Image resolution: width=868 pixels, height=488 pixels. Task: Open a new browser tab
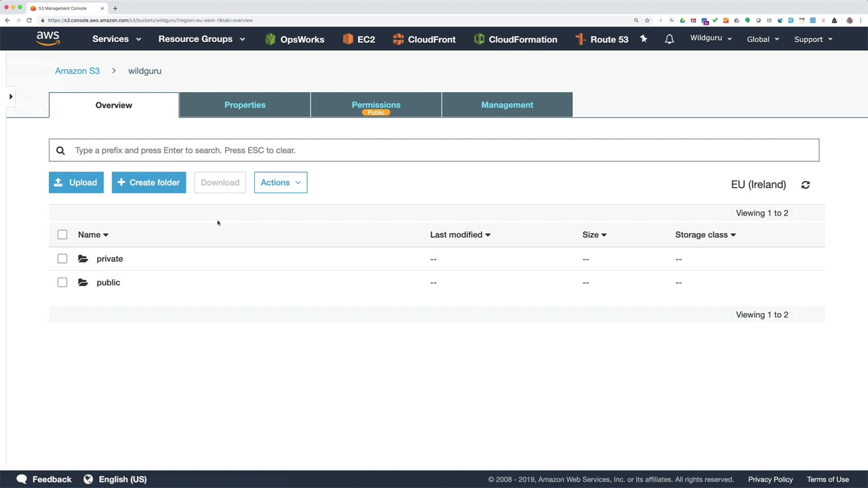point(115,8)
